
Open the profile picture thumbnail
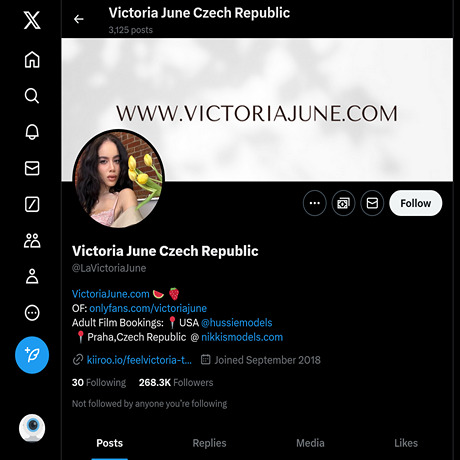(x=118, y=179)
